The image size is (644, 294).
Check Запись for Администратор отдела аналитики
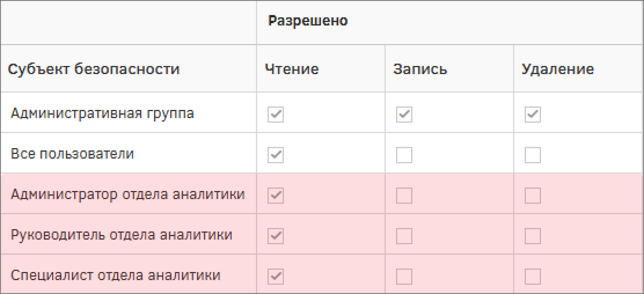404,196
